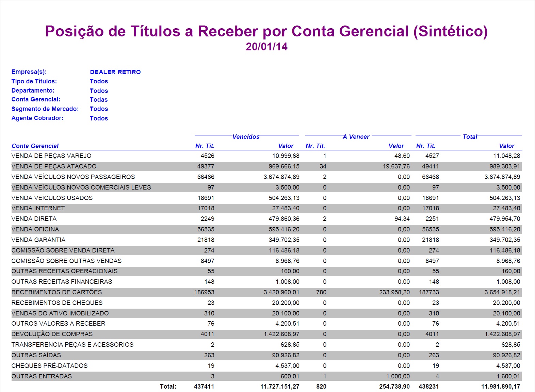Click the a vencer count 820
535x392 pixels.
tap(321, 387)
